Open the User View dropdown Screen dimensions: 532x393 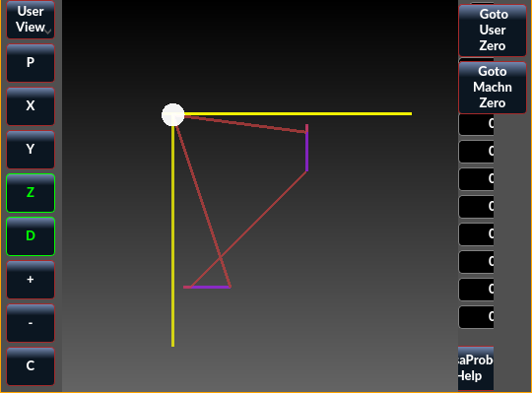31,20
